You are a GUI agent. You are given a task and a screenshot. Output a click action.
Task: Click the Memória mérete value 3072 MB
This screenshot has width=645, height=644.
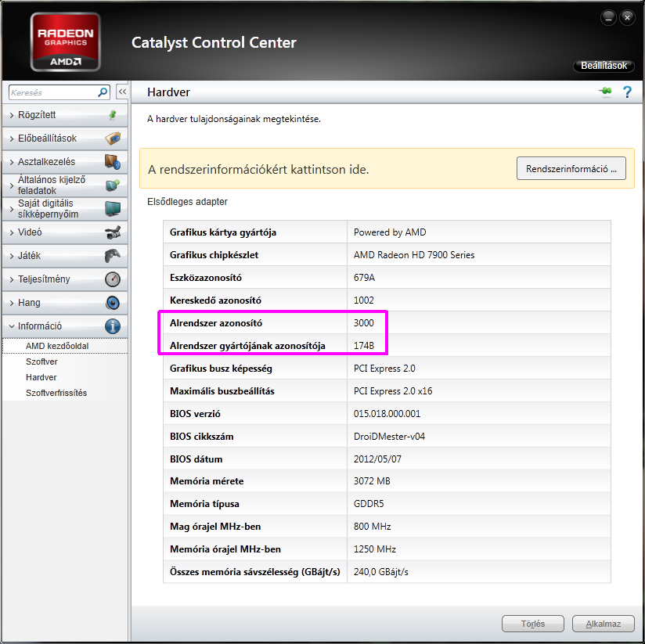click(x=372, y=481)
